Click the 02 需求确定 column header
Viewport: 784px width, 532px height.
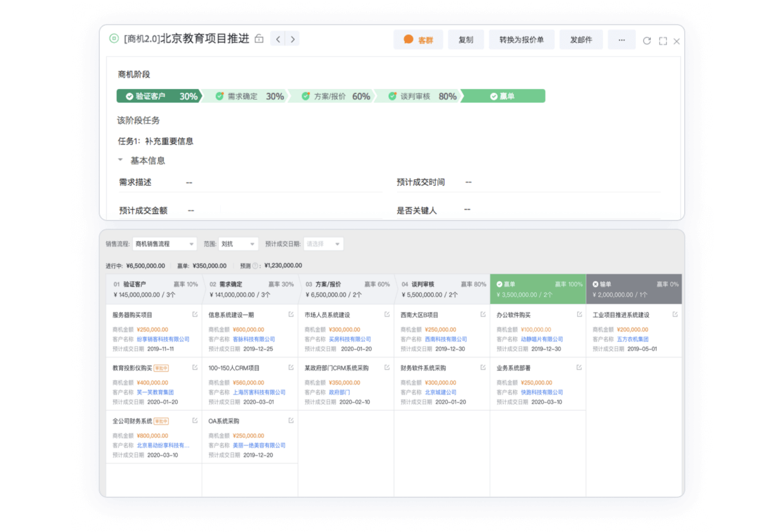tap(250, 289)
